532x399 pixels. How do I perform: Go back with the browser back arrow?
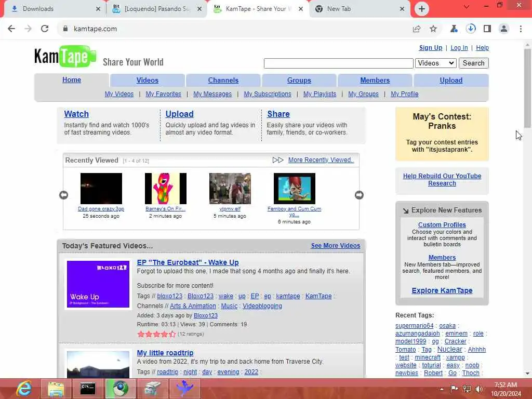[x=11, y=29]
